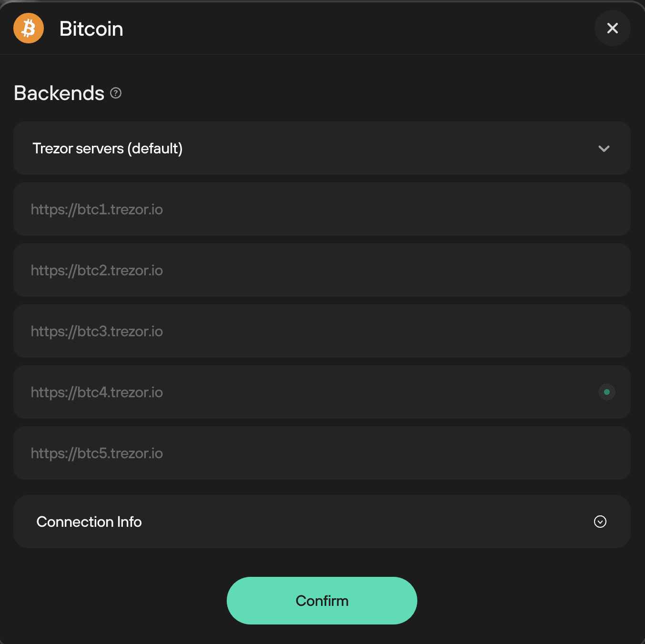
Task: Select the https://btc5.trezor.io backend field
Action: coord(322,453)
